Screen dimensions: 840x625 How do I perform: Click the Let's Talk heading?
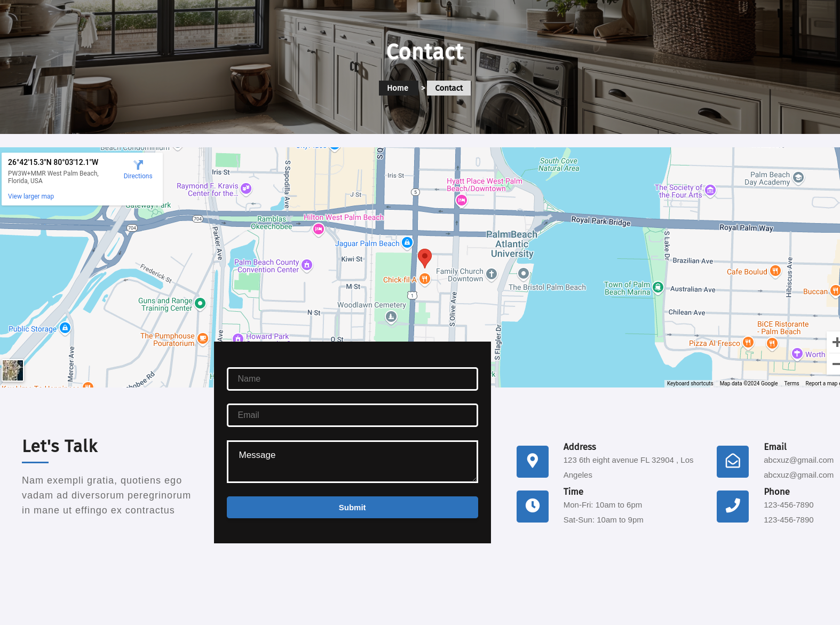[60, 446]
